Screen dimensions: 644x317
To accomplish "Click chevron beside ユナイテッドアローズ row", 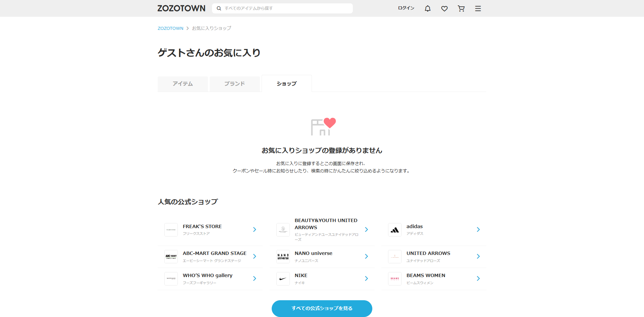I will [478, 256].
